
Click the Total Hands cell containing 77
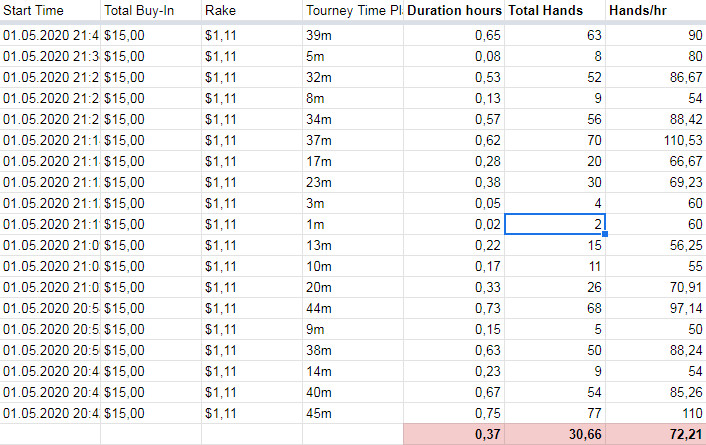pyautogui.click(x=556, y=412)
